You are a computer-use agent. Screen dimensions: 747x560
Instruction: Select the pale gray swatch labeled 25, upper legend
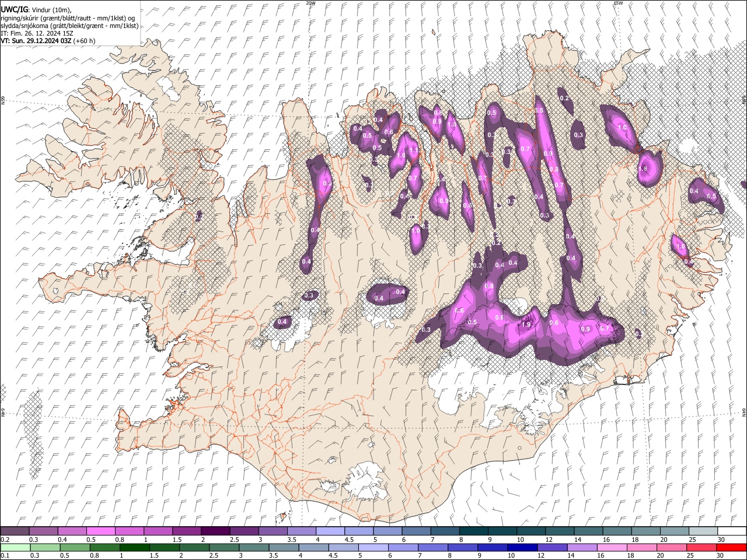pyautogui.click(x=703, y=531)
